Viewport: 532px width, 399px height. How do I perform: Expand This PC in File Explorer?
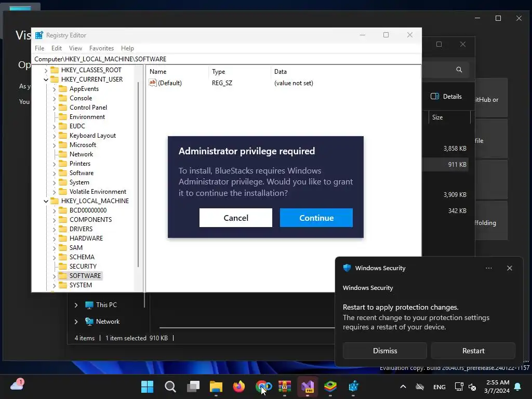coord(76,305)
